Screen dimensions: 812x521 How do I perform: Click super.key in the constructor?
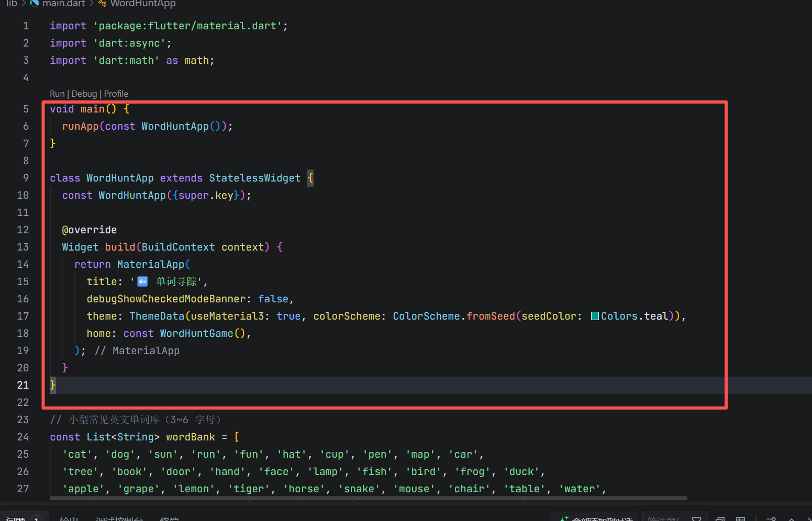pos(206,195)
